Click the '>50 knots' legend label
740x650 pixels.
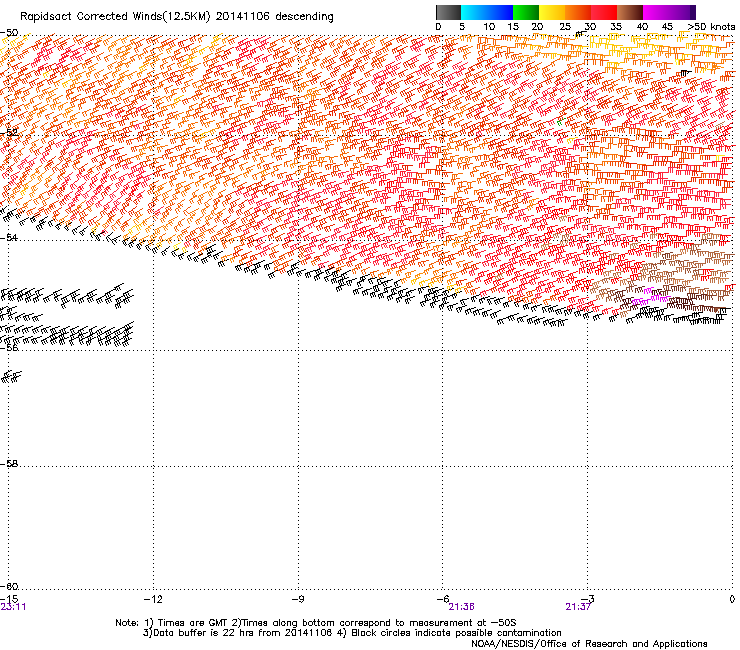point(711,27)
